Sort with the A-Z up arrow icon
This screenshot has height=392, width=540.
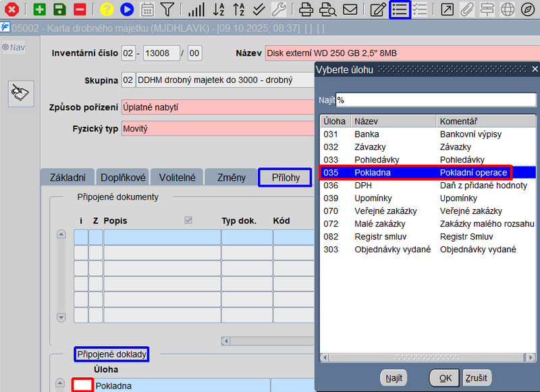click(238, 9)
